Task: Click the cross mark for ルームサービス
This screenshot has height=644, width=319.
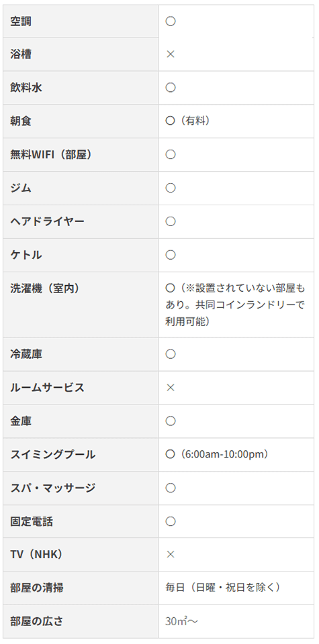Action: coord(171,388)
